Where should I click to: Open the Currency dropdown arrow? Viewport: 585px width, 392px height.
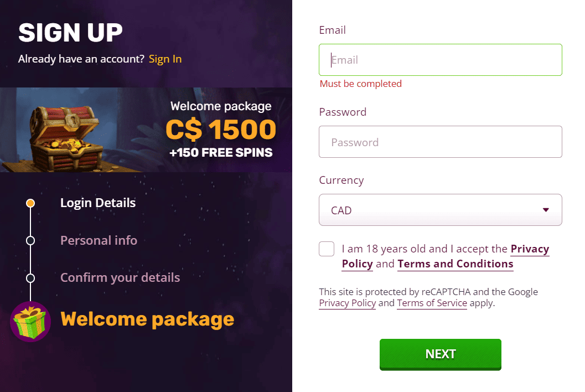pos(546,210)
